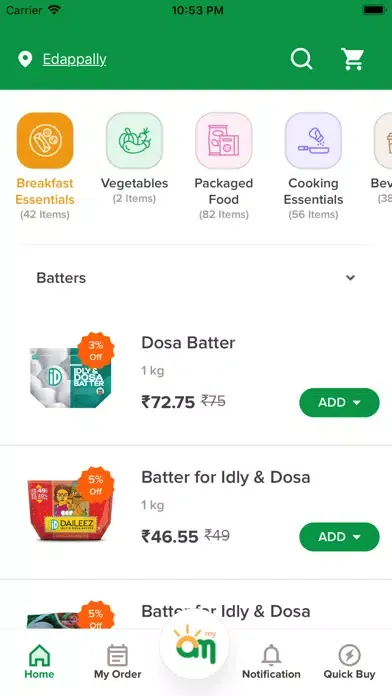Open the Quick Buy tab
Image resolution: width=392 pixels, height=696 pixels.
click(x=349, y=661)
